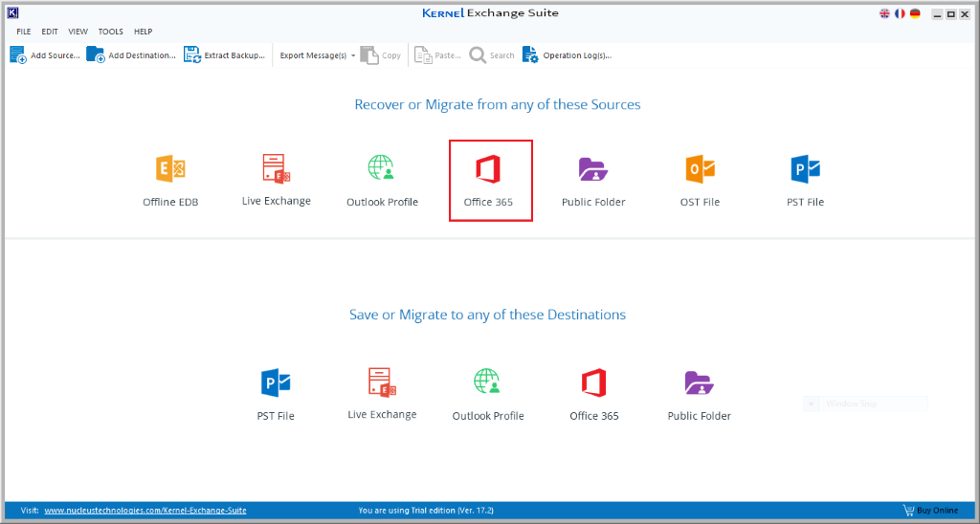
Task: Click Buy Online in status bar
Action: [930, 511]
